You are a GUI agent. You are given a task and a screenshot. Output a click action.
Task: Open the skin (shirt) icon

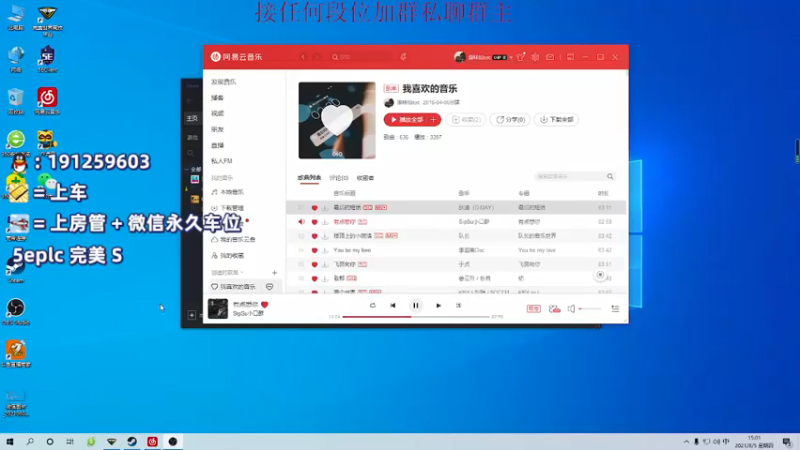pyautogui.click(x=520, y=57)
